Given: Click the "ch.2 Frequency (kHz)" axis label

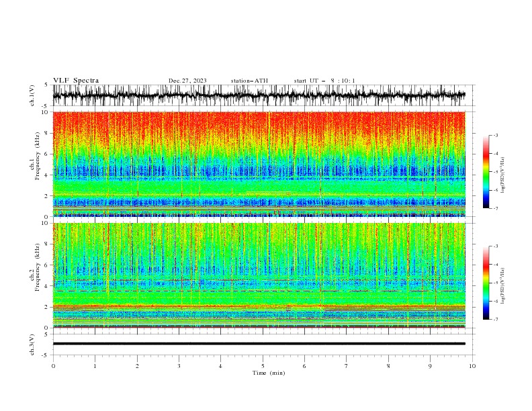Looking at the screenshot, I should click(x=36, y=267).
